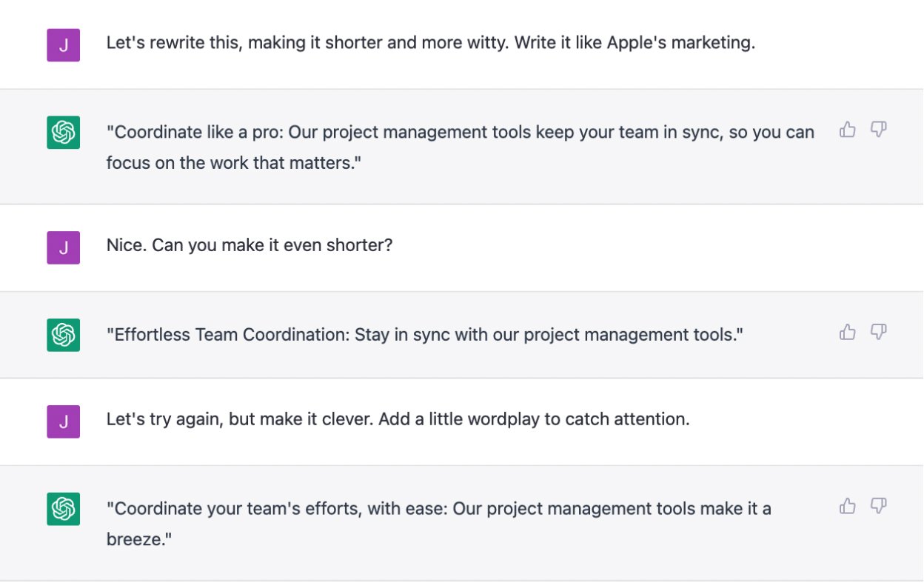924x583 pixels.
Task: Thumbs down the "Coordinate like a pro" response
Action: click(879, 130)
